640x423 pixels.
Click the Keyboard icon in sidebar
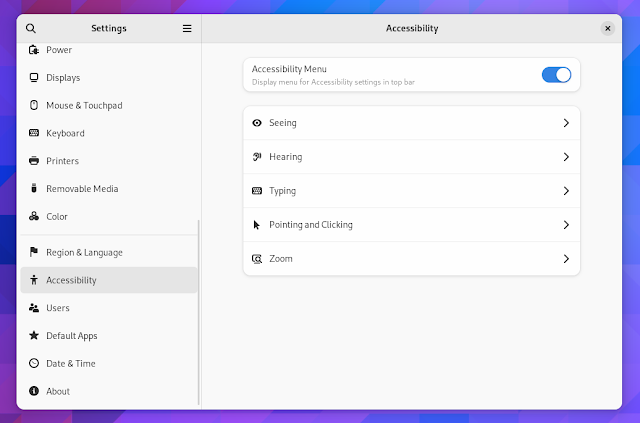(x=34, y=133)
